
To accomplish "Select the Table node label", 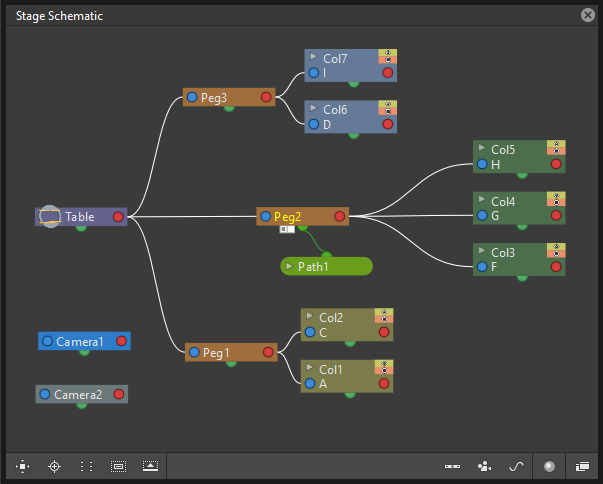I will point(80,217).
